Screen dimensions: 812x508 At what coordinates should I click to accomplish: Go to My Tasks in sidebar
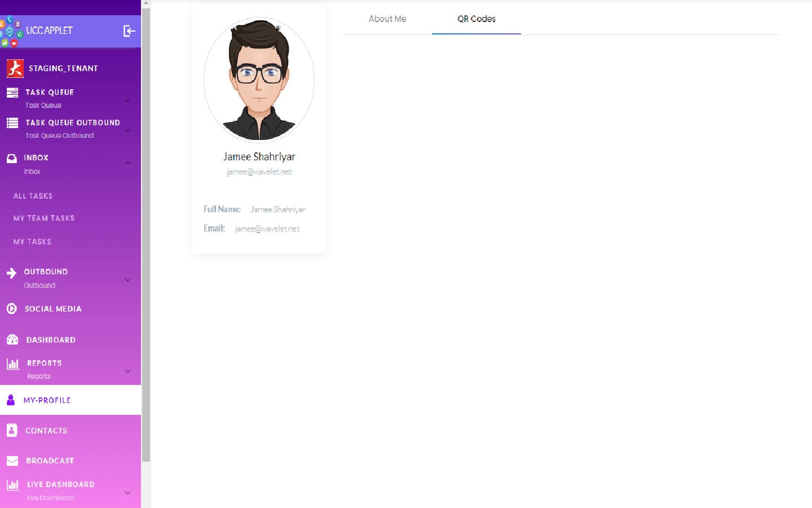[x=33, y=242]
